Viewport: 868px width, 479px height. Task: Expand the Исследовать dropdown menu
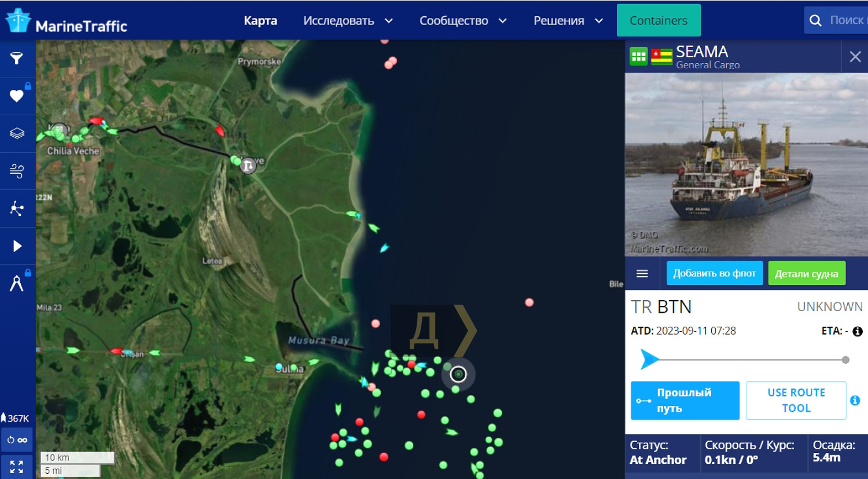(348, 21)
